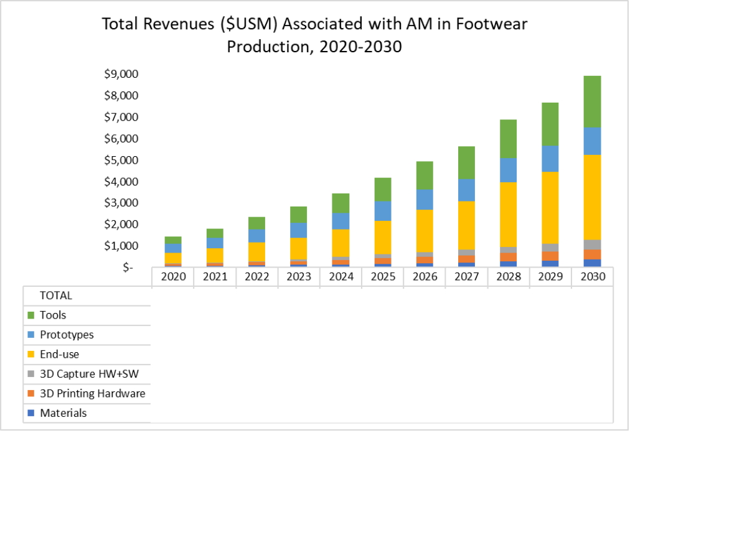Screen dimensions: 747x560
Task: Click the 2026 year label
Action: (425, 277)
